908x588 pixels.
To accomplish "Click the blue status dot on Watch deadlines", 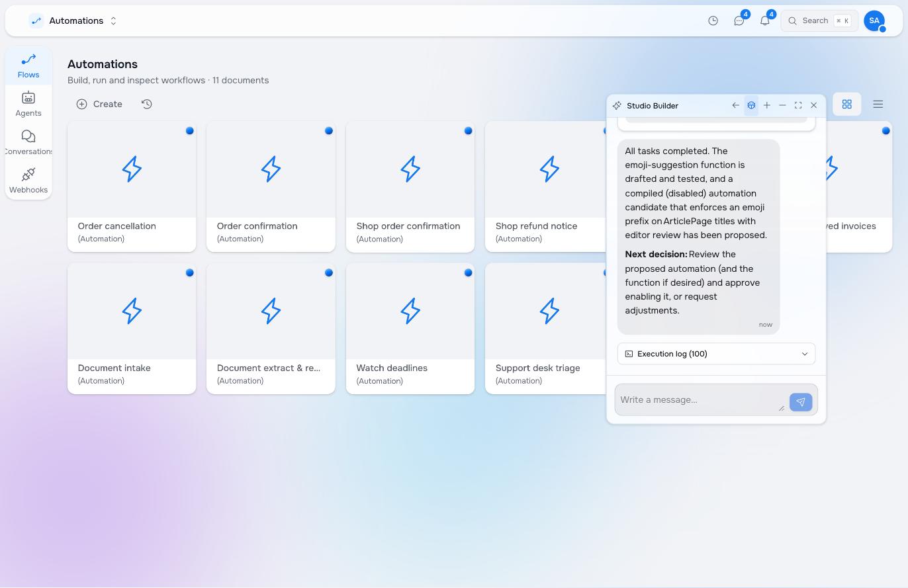I will 469,273.
